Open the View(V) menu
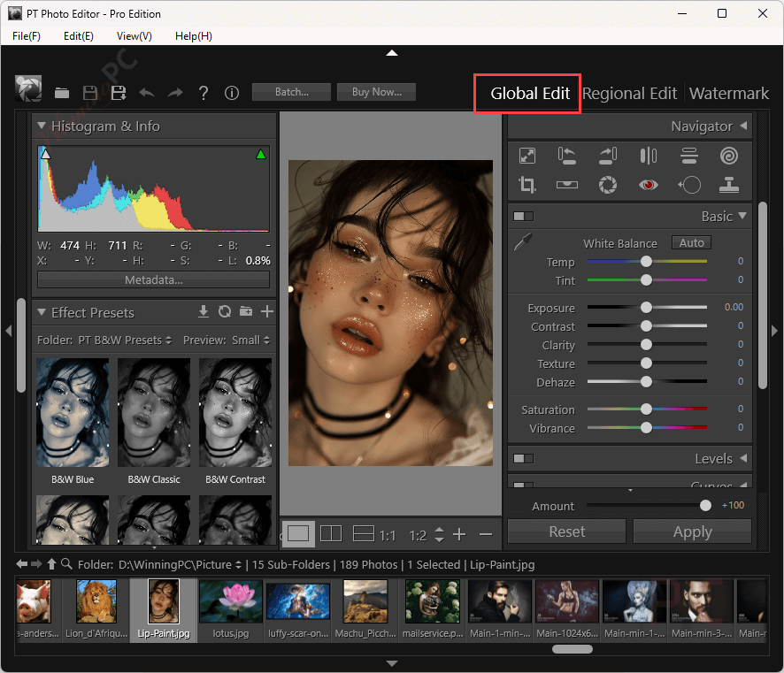784x673 pixels. [134, 36]
